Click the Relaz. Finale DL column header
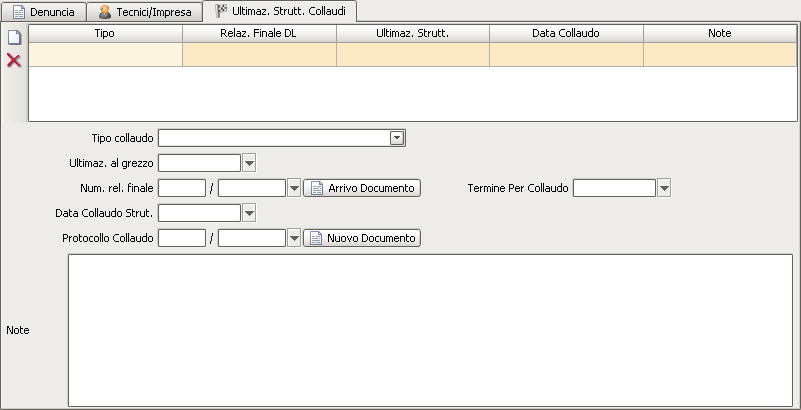Image resolution: width=801 pixels, height=410 pixels. [259, 33]
